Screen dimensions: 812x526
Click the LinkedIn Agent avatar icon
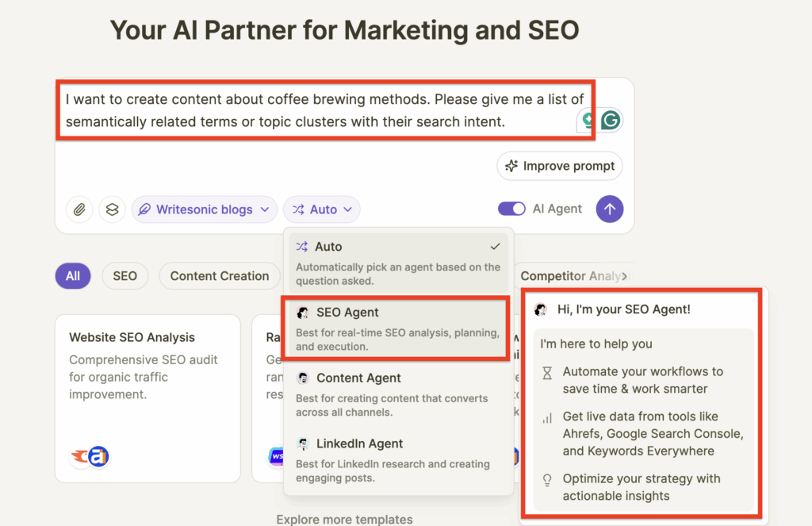pos(303,443)
